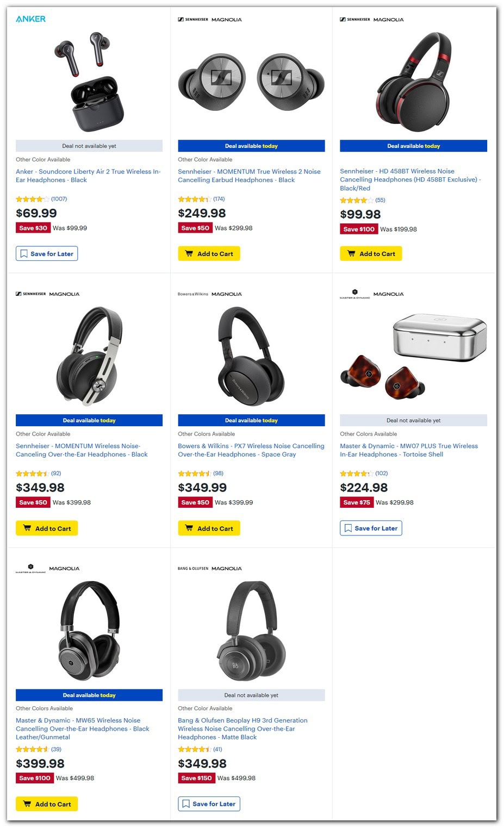Image resolution: width=504 pixels, height=828 pixels.
Task: Save the Master & Dynamic MW07 PLUS for later
Action: coord(370,528)
